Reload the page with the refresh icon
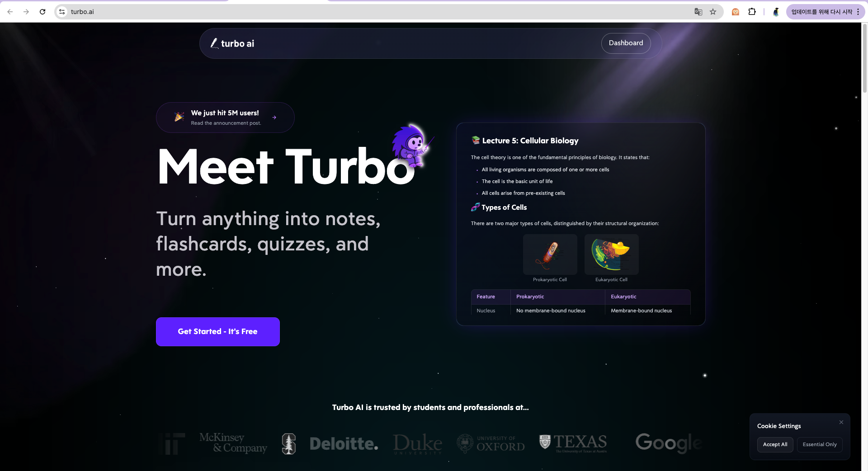868x471 pixels. (x=42, y=12)
